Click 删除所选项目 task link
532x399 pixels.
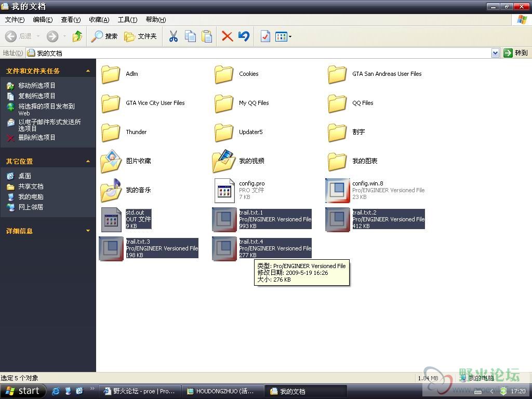[37, 137]
